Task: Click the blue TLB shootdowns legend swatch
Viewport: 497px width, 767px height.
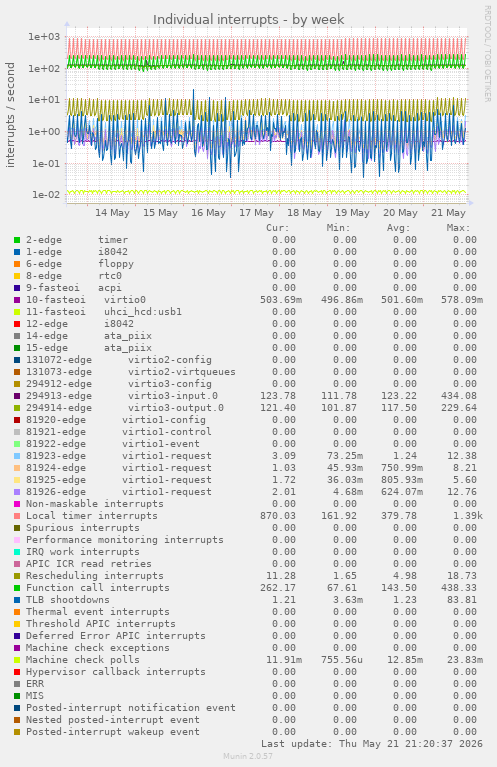Action: click(x=17, y=600)
